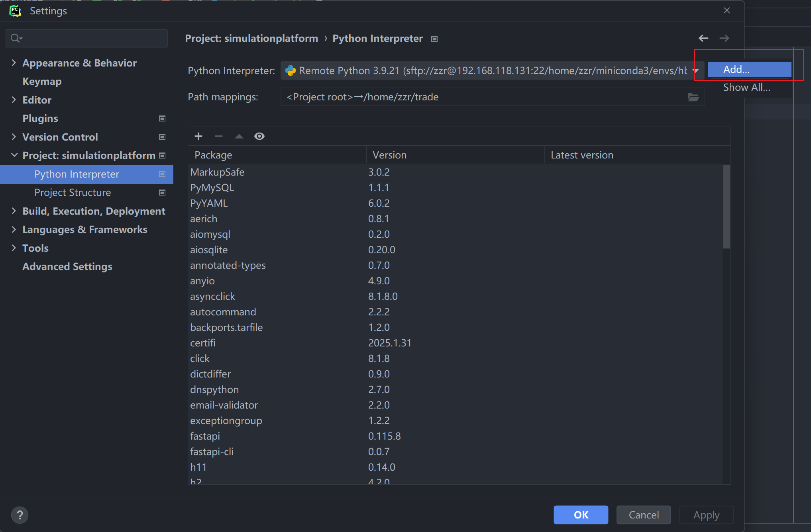
Task: Click the project-level settings icon beside the breadcrumb
Action: tap(434, 39)
